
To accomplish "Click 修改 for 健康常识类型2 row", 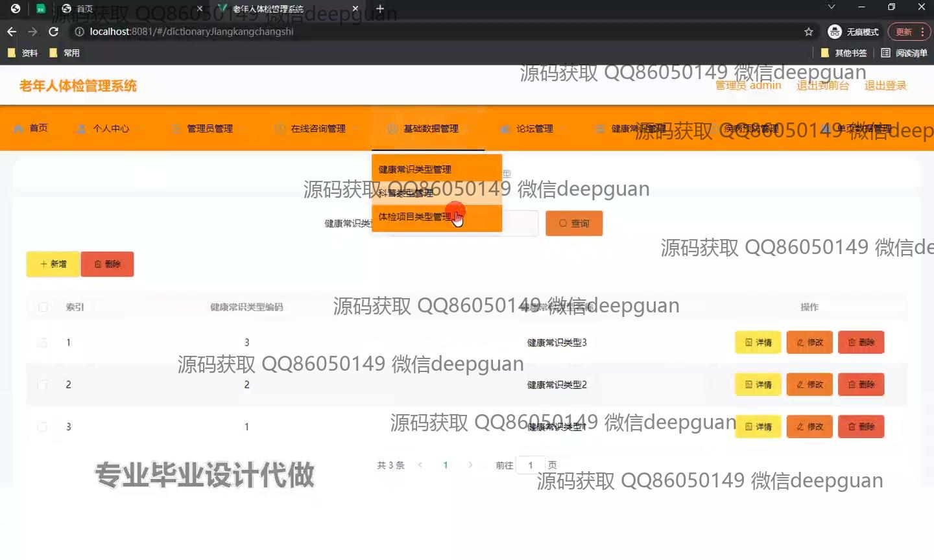I will point(809,385).
